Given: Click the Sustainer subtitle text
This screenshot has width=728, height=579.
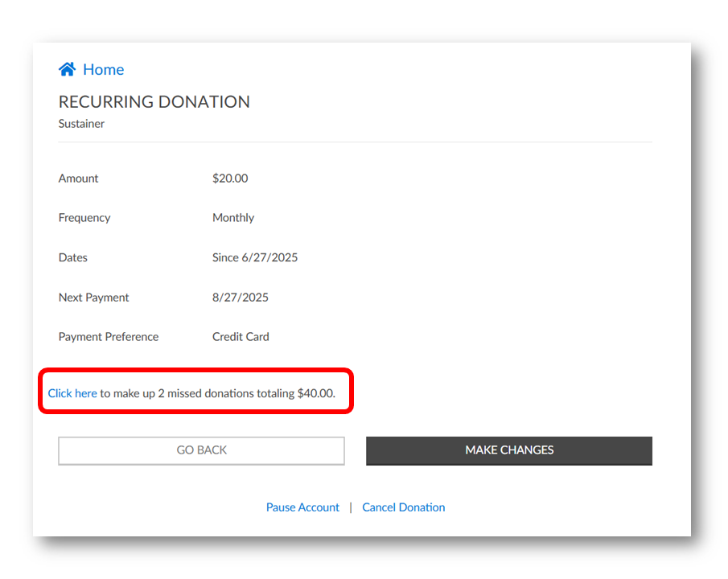Looking at the screenshot, I should [81, 124].
